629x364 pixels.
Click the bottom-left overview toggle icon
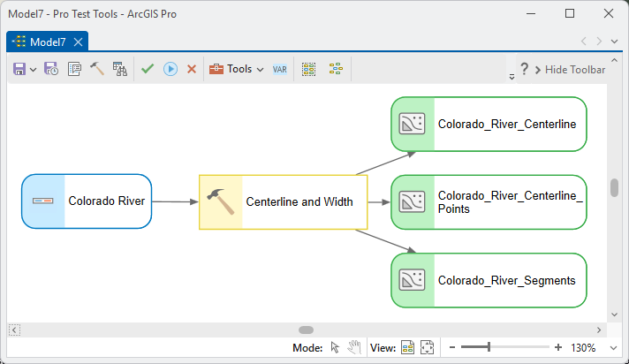(14, 330)
